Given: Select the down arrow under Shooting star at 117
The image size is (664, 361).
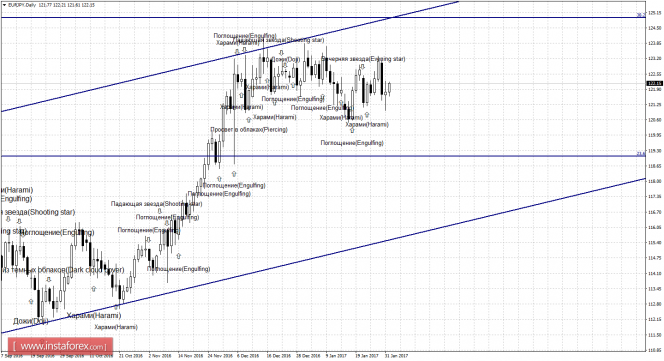Looking at the screenshot, I should click(x=160, y=211).
